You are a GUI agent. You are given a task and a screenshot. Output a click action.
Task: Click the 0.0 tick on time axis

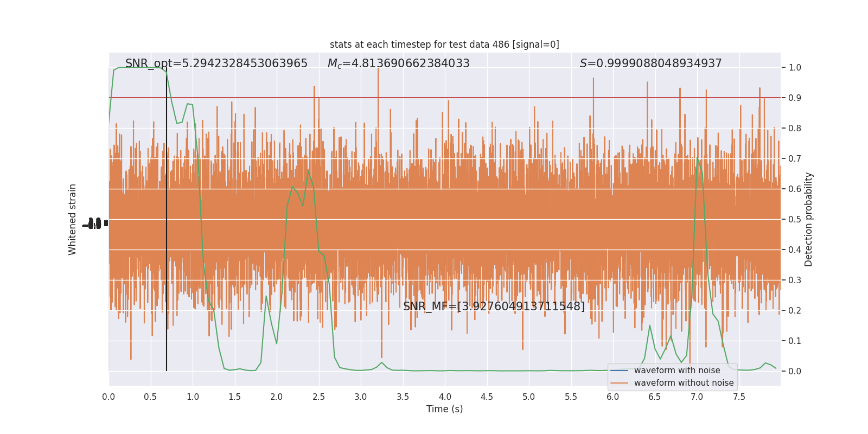point(108,397)
